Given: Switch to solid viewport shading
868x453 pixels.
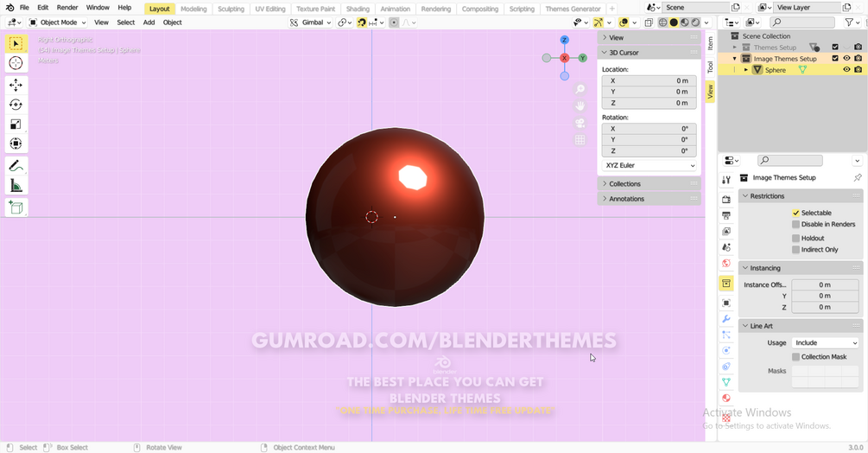Looking at the screenshot, I should [x=674, y=22].
